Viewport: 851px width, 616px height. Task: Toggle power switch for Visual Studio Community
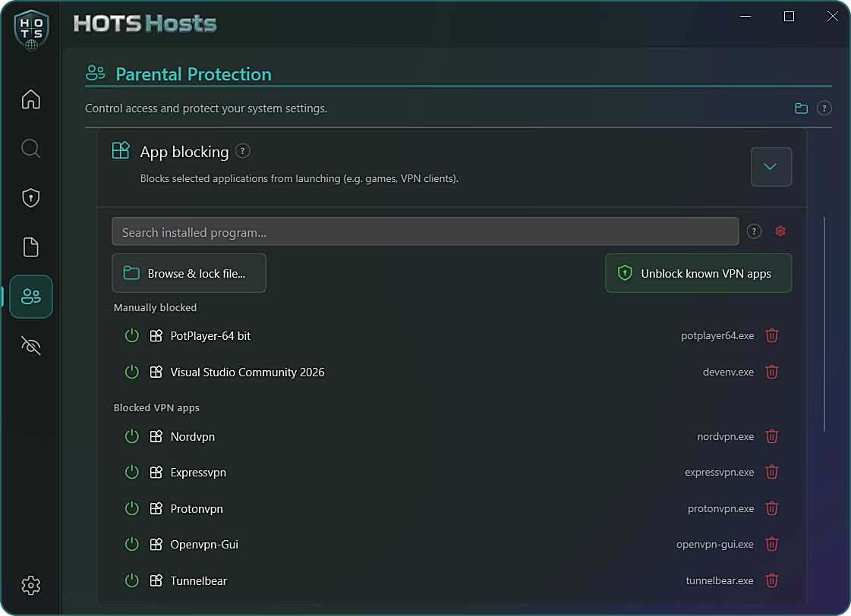pyautogui.click(x=132, y=372)
